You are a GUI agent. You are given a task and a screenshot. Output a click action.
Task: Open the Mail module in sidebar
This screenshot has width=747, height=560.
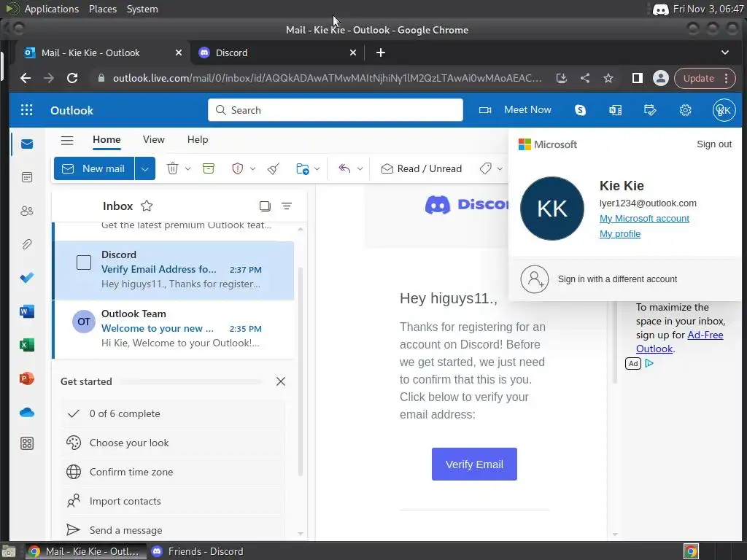tap(27, 144)
